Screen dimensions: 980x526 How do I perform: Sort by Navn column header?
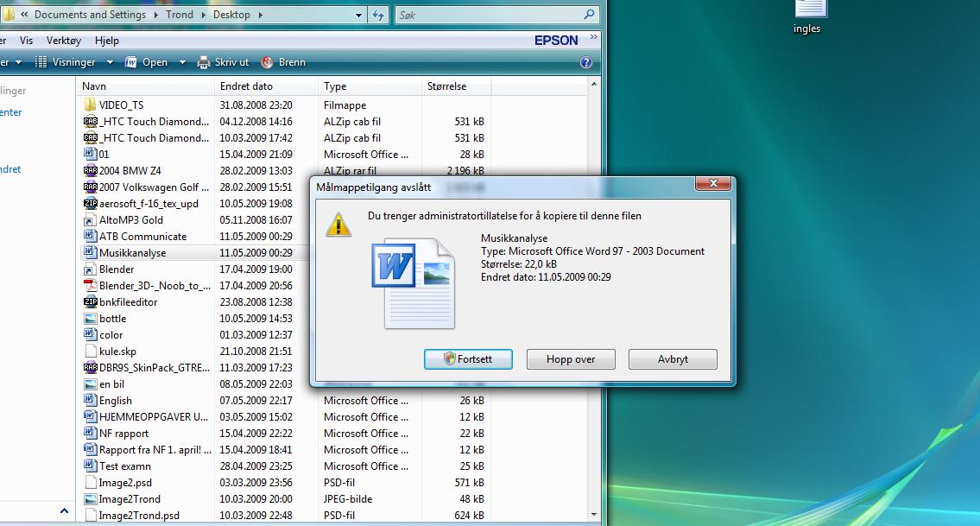(146, 86)
